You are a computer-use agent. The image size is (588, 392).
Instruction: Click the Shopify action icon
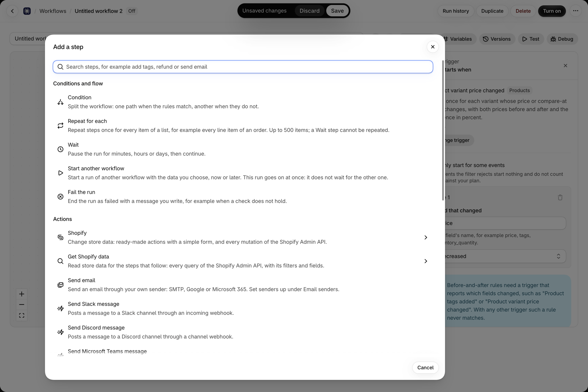click(x=60, y=237)
